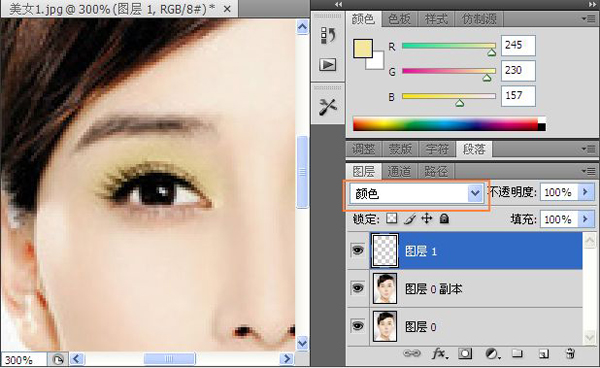Viewport: 600px width, 368px height.
Task: Select the 段落 paragraph tab
Action: 474,149
